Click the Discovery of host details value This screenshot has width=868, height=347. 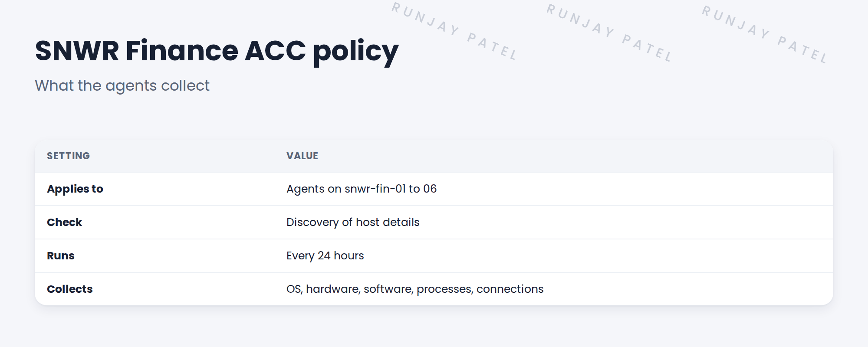353,222
